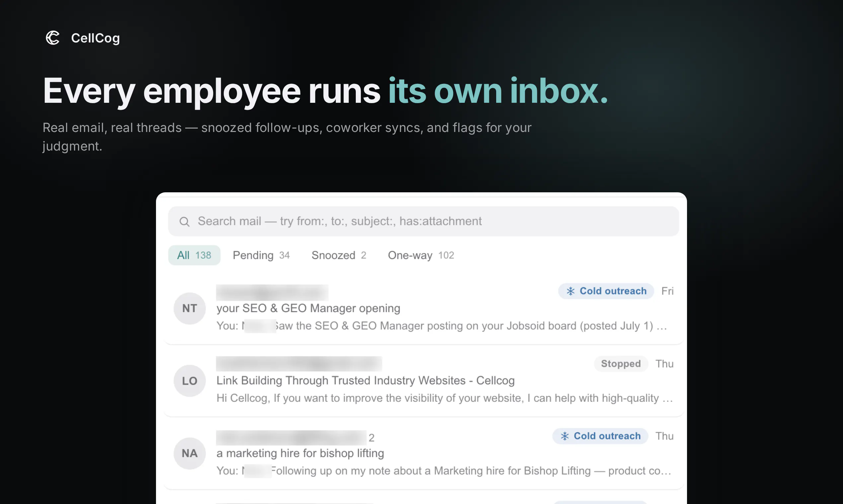Switch to the Pending tab

click(x=261, y=255)
